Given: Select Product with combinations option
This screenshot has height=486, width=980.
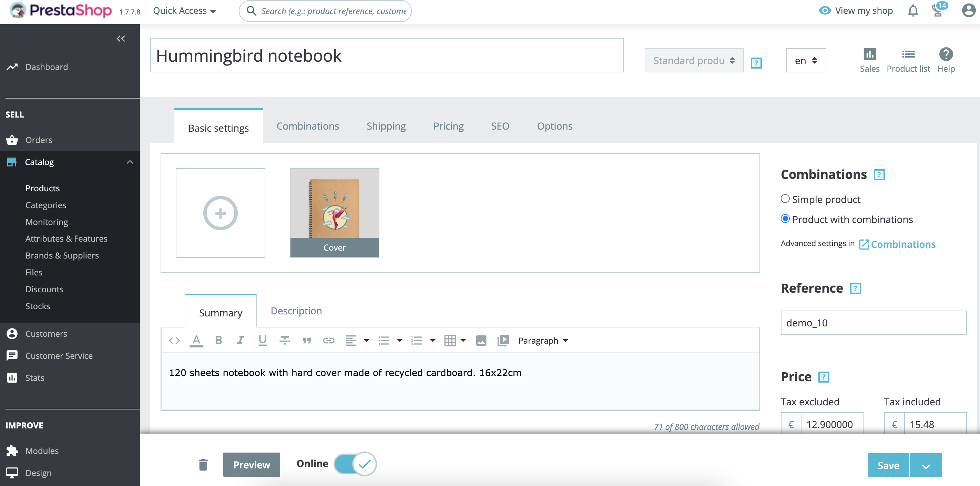Looking at the screenshot, I should [786, 219].
